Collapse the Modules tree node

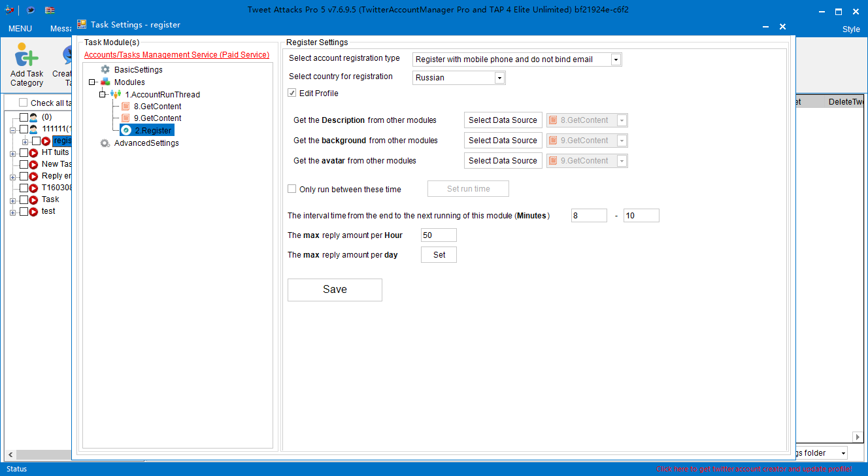tap(92, 82)
